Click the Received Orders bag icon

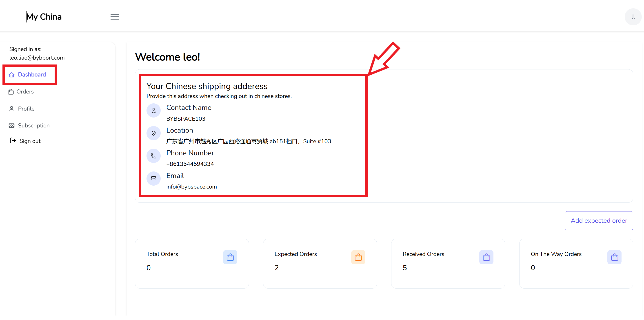tap(486, 257)
